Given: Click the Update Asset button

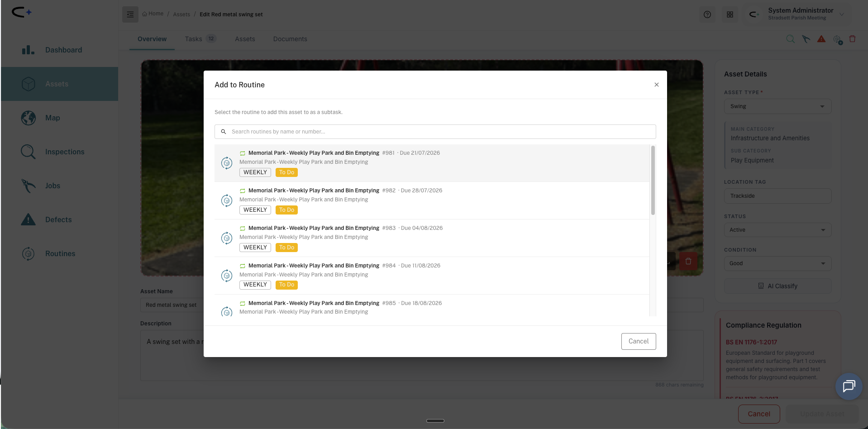Looking at the screenshot, I should pyautogui.click(x=822, y=414).
